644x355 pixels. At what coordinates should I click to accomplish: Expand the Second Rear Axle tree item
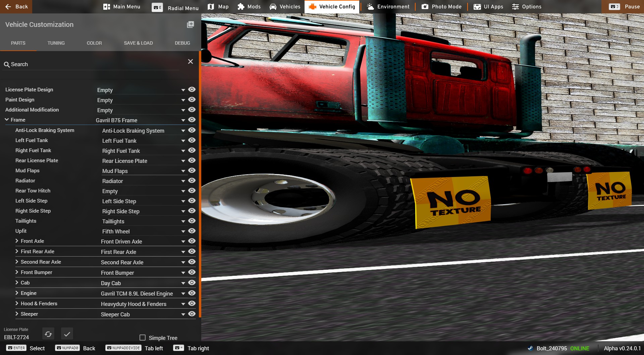17,262
